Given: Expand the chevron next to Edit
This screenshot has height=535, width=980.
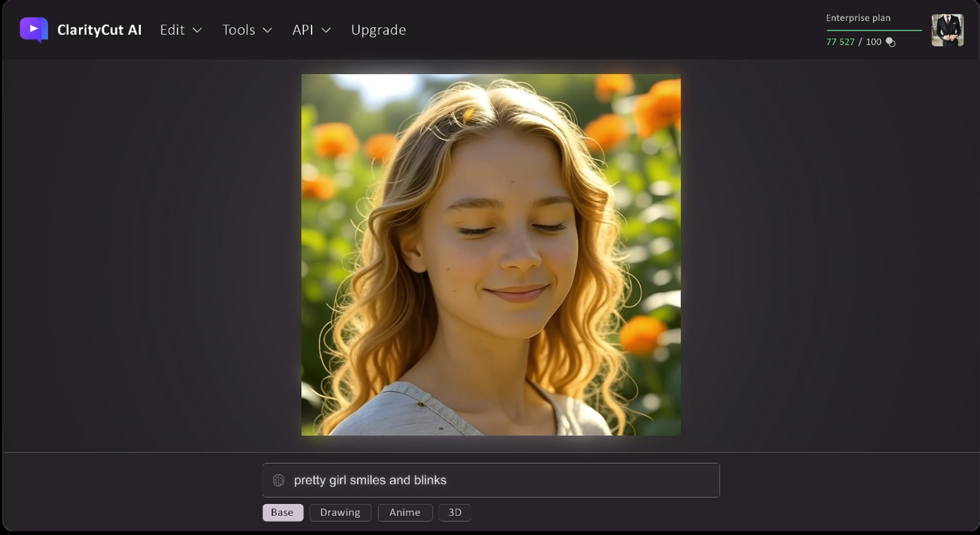Looking at the screenshot, I should (197, 30).
